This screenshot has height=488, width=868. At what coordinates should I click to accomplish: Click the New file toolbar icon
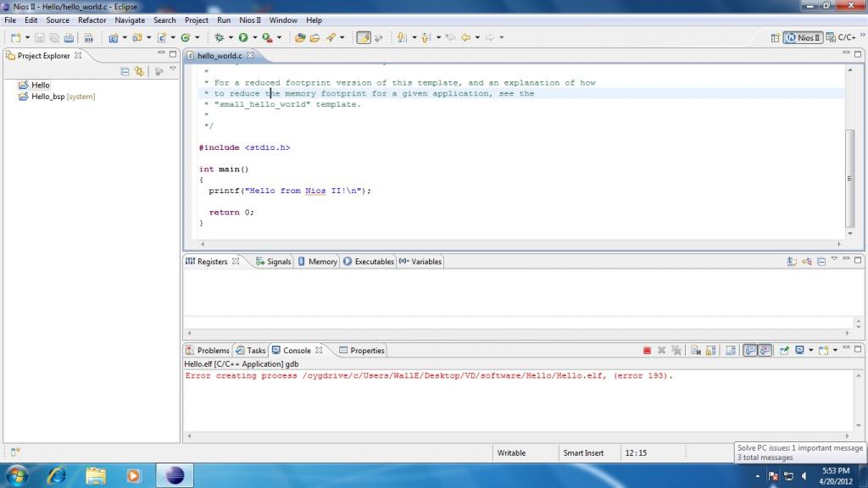click(x=16, y=37)
